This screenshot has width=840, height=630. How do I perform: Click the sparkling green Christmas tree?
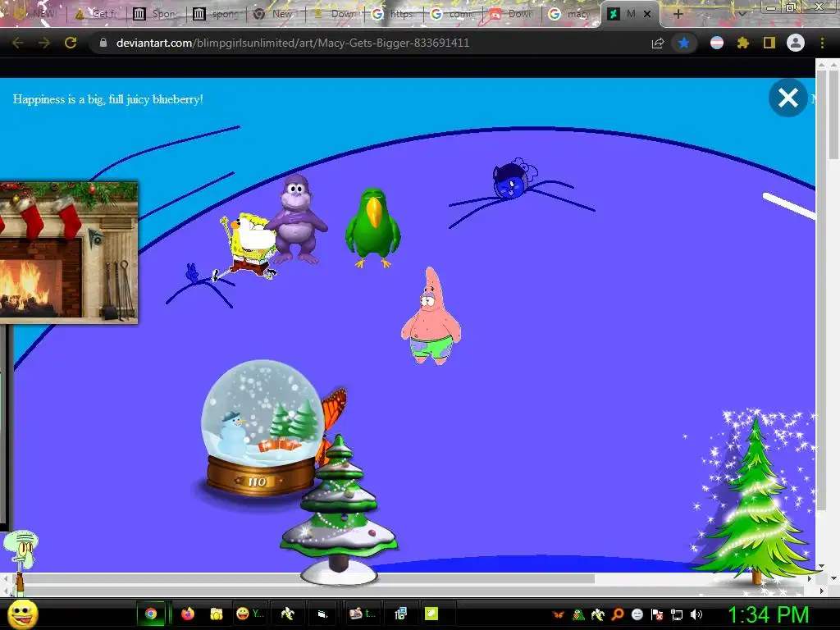click(755, 498)
